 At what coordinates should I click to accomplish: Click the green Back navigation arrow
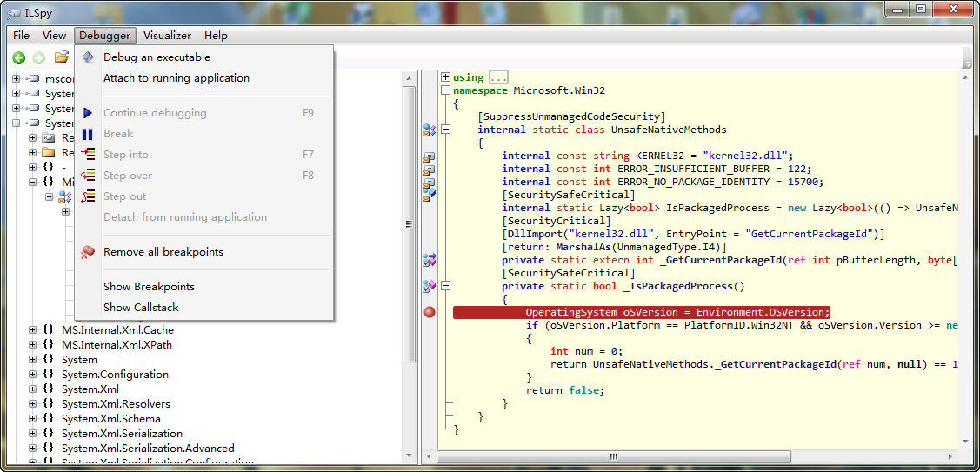[x=19, y=58]
